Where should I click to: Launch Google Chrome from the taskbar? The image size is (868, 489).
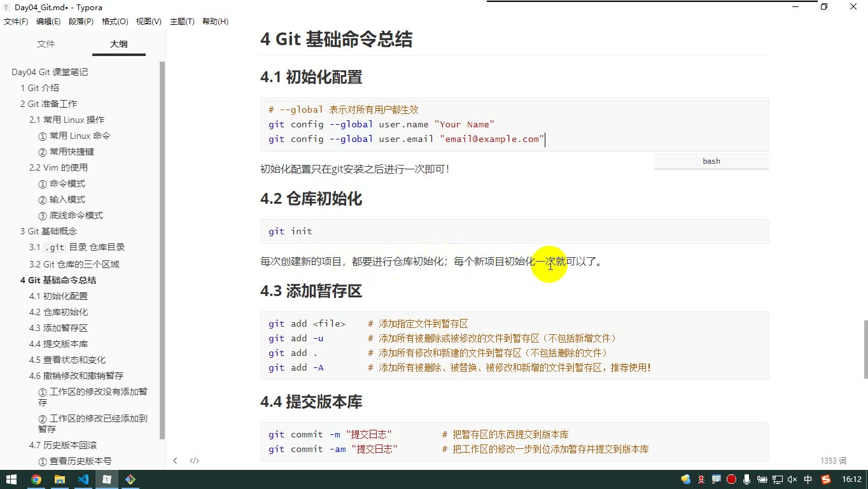click(x=36, y=479)
